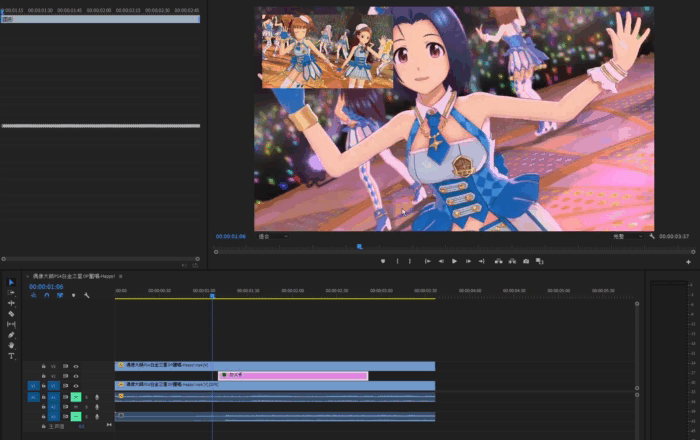Select the sequence tab in timeline panel

point(74,276)
